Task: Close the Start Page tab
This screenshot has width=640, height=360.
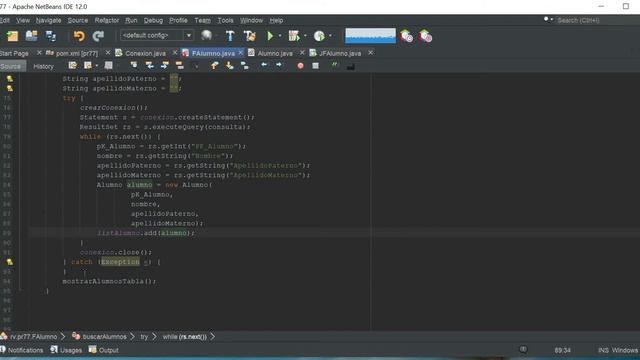Action: 39,53
